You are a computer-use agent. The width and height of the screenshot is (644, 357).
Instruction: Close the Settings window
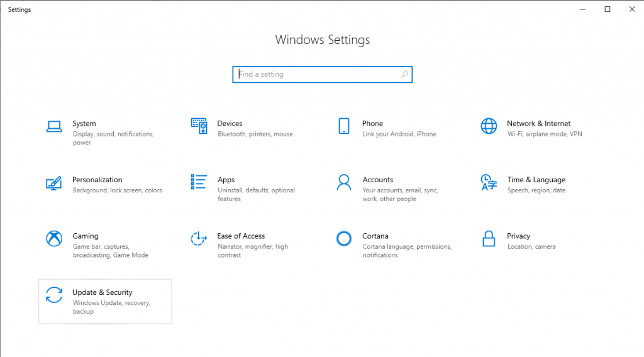point(632,9)
